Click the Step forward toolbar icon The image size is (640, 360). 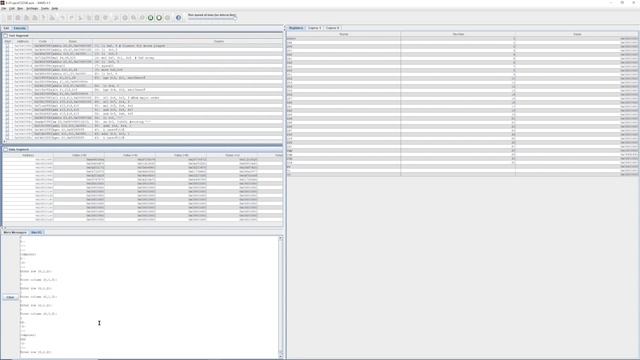click(x=133, y=18)
